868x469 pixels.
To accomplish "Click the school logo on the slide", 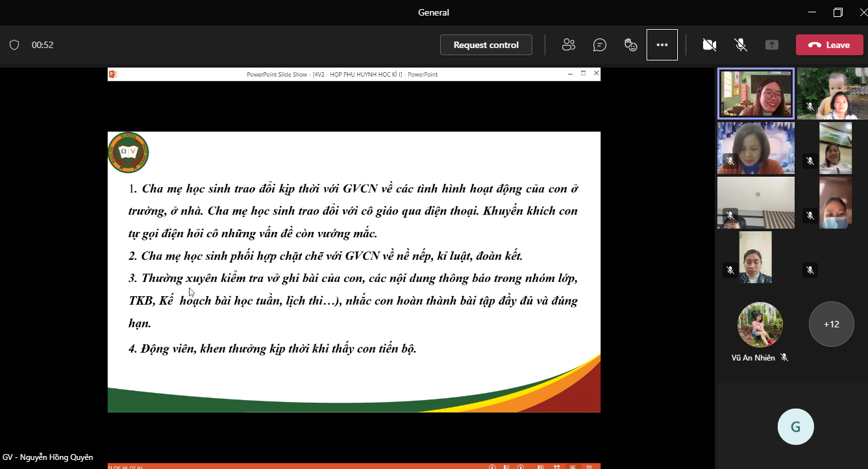I will click(x=129, y=153).
